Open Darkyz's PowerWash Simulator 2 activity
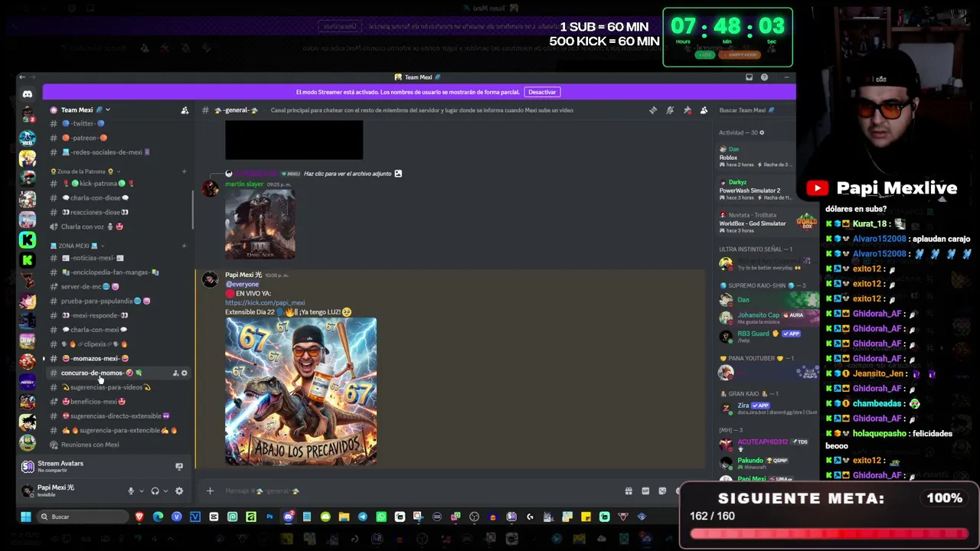The height and width of the screenshot is (551, 980). (x=758, y=189)
